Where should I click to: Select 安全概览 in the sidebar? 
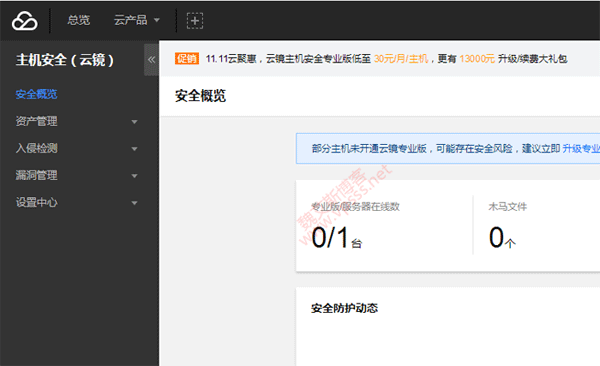point(36,94)
